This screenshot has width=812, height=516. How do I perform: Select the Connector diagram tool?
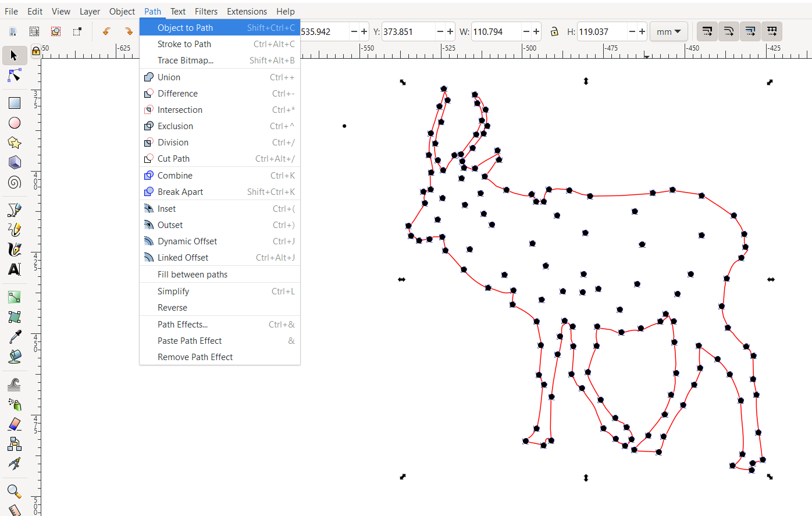point(15,443)
